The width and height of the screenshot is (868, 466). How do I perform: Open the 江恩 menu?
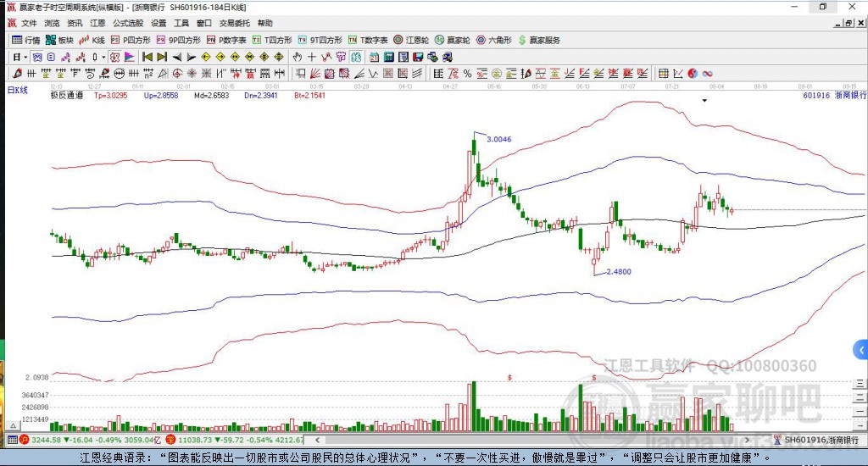(x=97, y=23)
